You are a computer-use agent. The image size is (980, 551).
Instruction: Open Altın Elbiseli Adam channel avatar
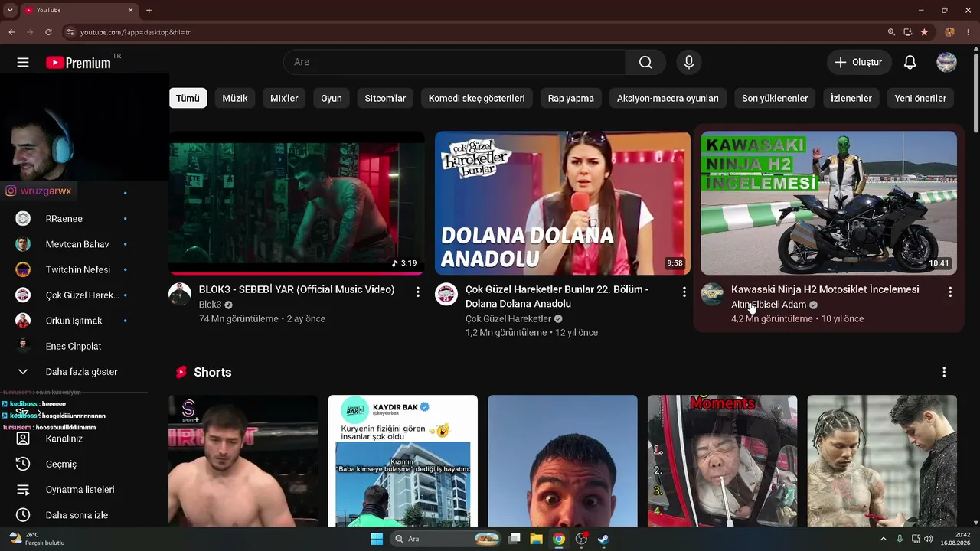[712, 294]
